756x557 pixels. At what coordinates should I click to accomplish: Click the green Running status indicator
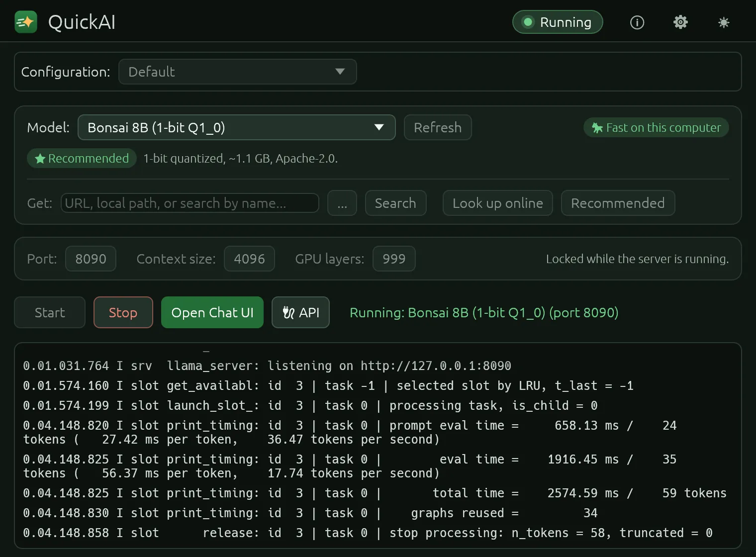pos(558,22)
